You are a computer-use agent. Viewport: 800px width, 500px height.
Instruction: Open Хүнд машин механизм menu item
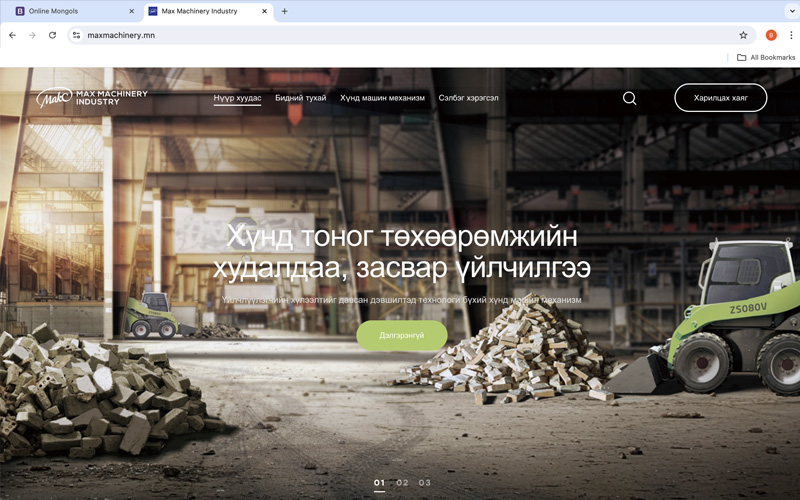coord(382,98)
